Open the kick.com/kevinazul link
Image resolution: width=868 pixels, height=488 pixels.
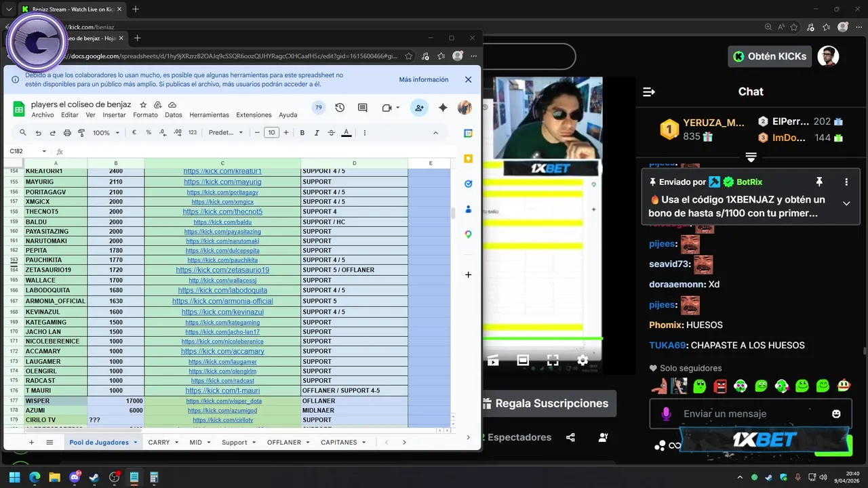pos(222,312)
